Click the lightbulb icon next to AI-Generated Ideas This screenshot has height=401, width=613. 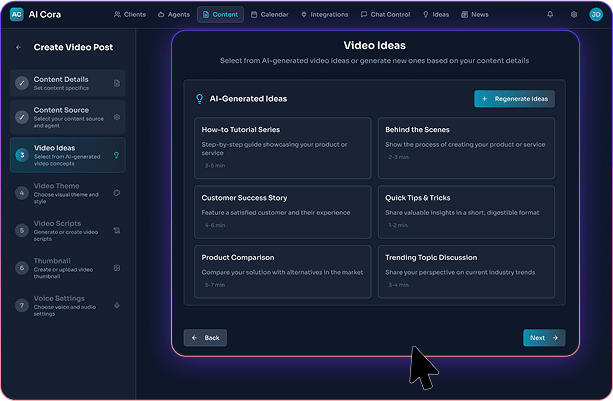tap(200, 99)
